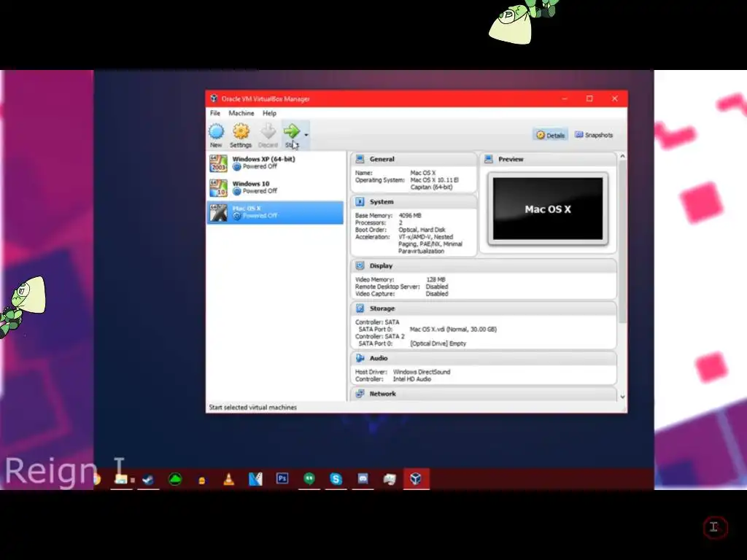The image size is (747, 560).
Task: Open Photoshop from the taskbar
Action: coord(282,478)
